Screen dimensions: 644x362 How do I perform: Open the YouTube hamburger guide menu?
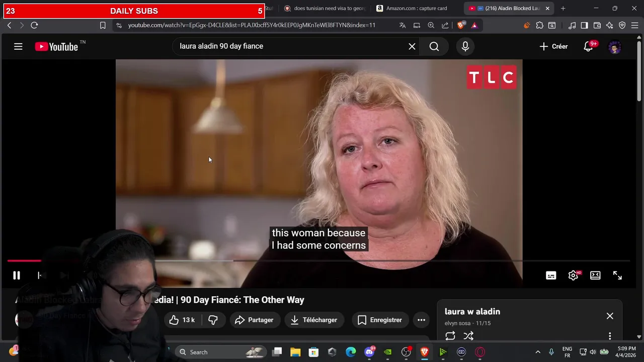click(x=18, y=46)
